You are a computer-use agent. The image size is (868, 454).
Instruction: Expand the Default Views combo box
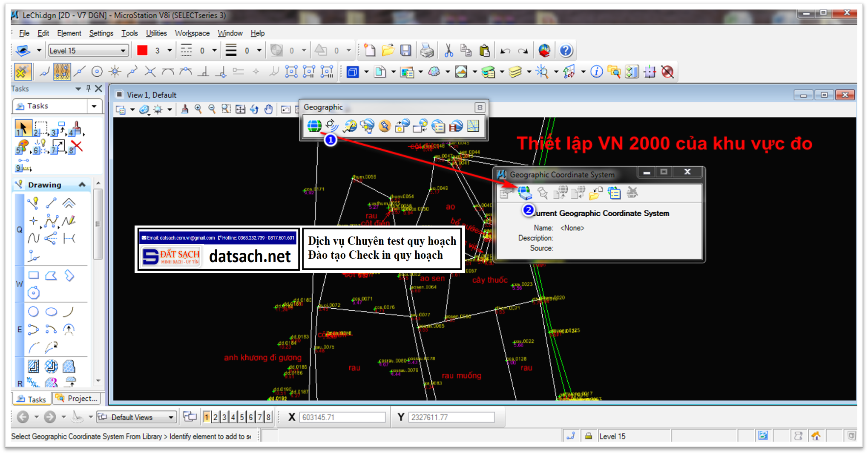170,417
